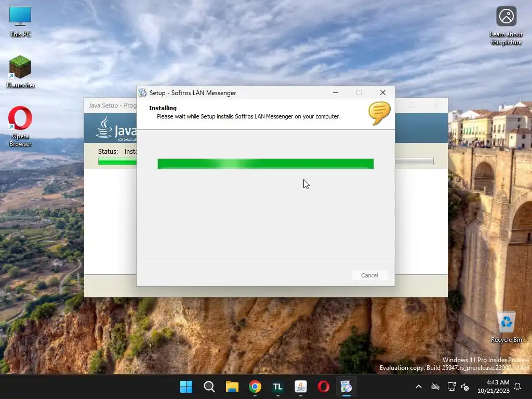Click the Status label in Java Setup
The height and width of the screenshot is (399, 532).
click(108, 151)
